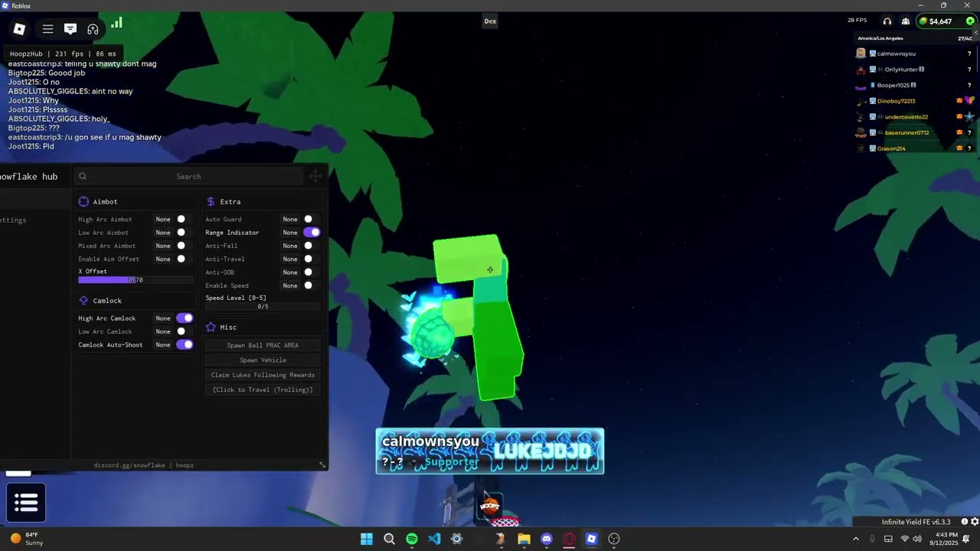Click the Spawn Ball PRAC AREA button
This screenshot has width=980, height=551.
(x=263, y=345)
